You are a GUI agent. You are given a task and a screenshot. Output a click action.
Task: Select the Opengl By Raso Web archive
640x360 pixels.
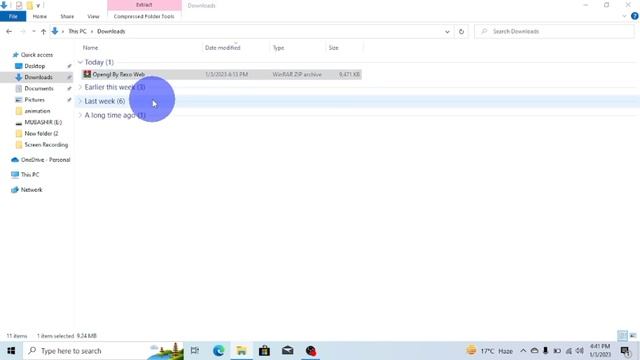(x=221, y=74)
